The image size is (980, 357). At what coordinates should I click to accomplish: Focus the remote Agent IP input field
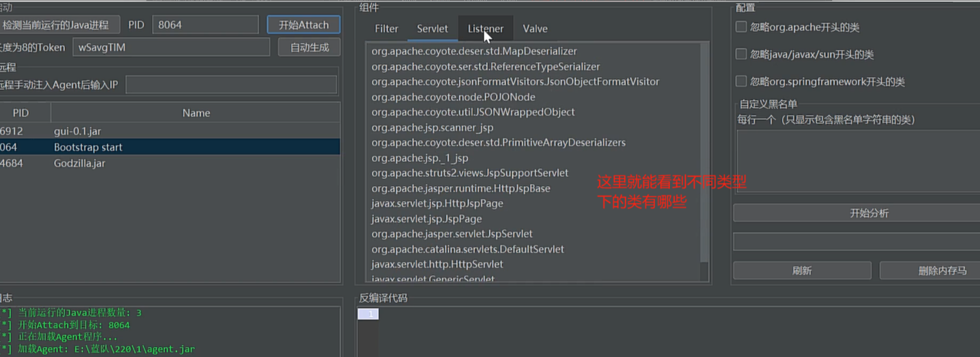point(231,85)
